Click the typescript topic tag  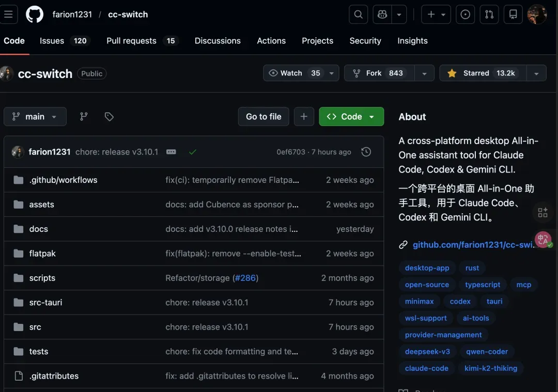[483, 285]
